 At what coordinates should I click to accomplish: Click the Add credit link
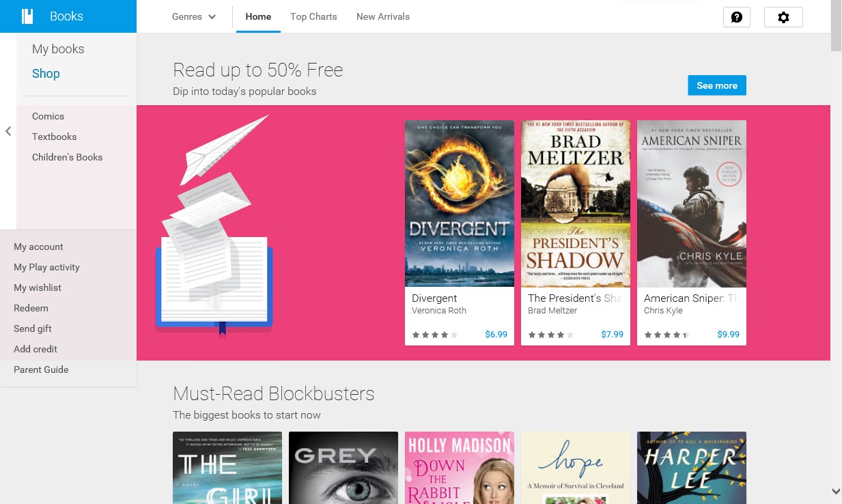coord(36,349)
